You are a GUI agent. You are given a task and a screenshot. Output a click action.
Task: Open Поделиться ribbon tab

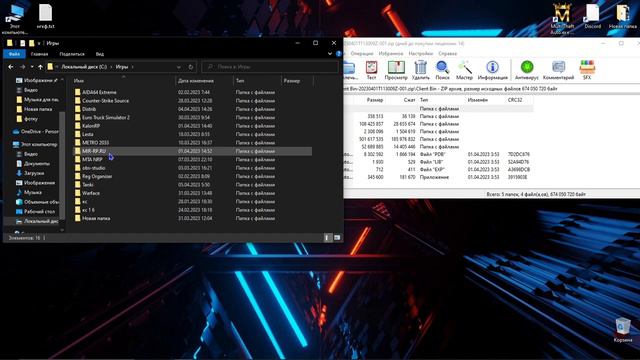tap(72, 54)
